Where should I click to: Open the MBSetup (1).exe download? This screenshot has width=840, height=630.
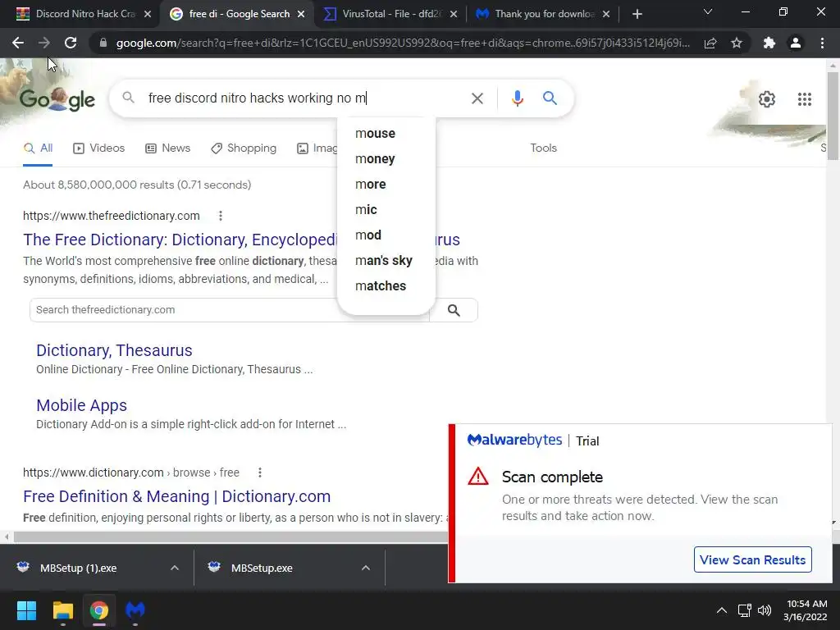(x=78, y=568)
